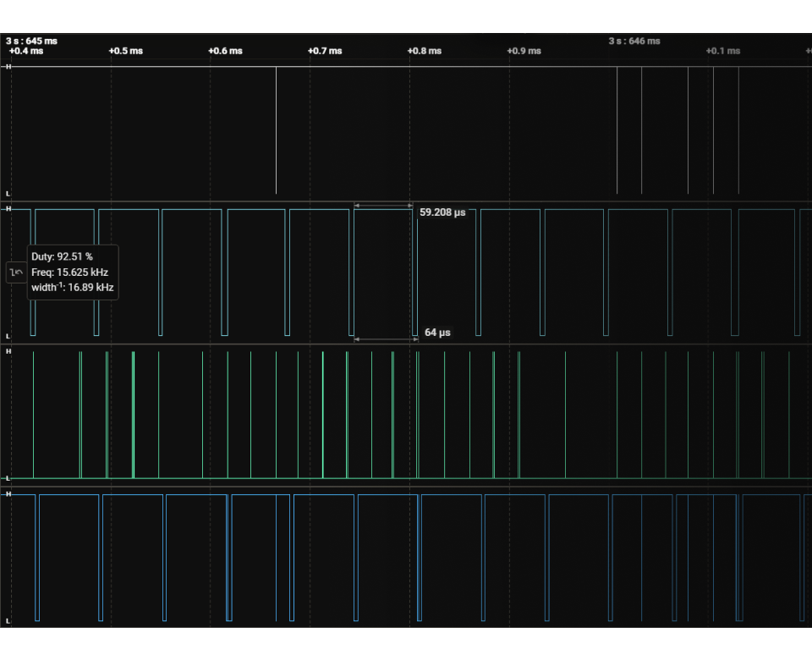Click the +0.4 ms time marker
This screenshot has width=812, height=660.
point(25,51)
